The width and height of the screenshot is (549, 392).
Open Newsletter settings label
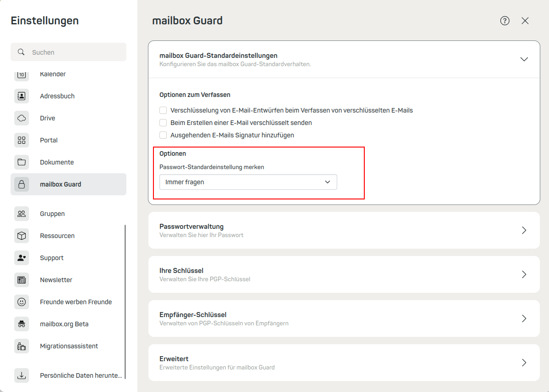[x=56, y=280]
